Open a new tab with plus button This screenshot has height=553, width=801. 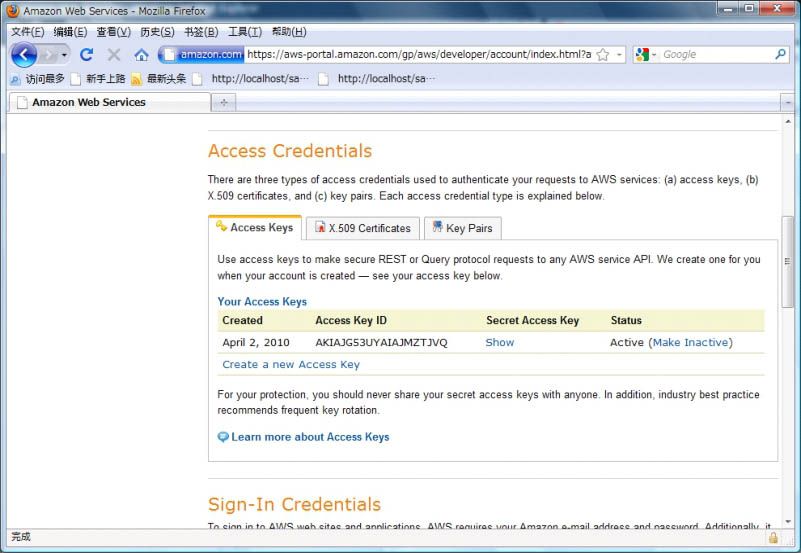pos(224,103)
